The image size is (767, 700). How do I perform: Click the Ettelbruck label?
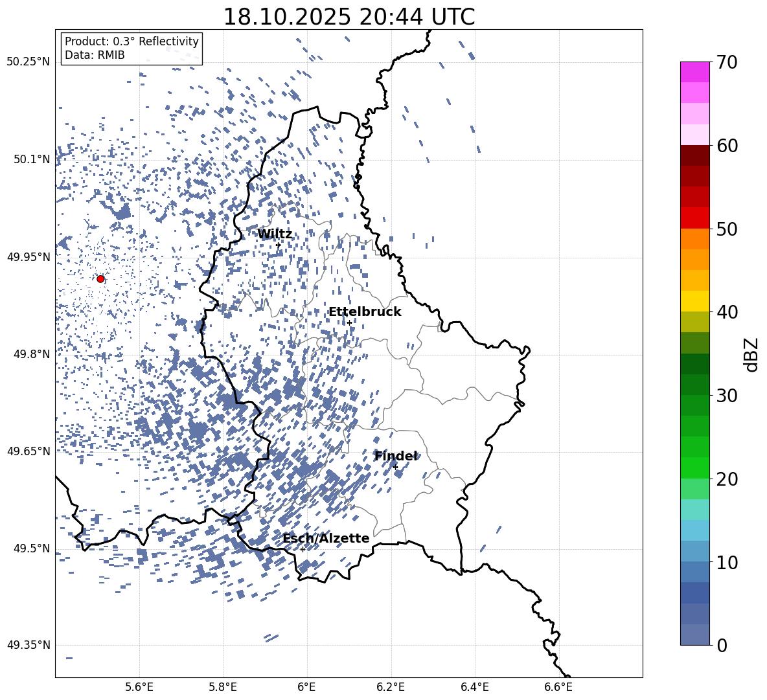click(365, 312)
